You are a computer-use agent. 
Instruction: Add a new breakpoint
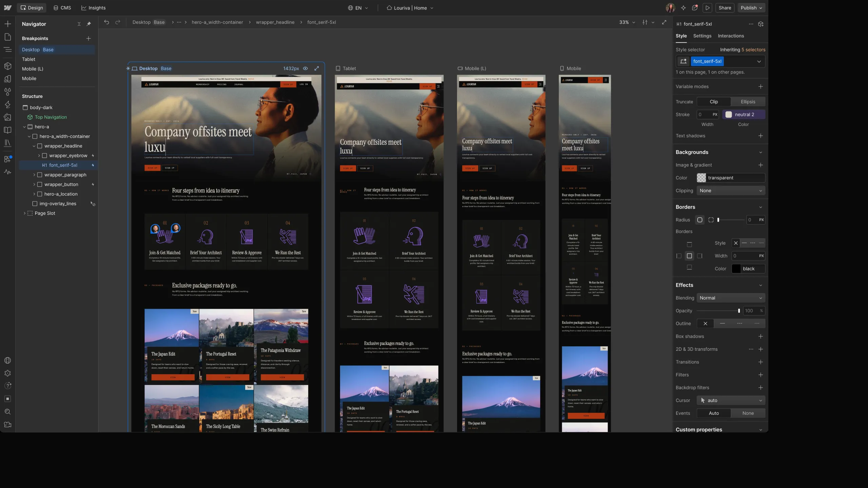(88, 38)
